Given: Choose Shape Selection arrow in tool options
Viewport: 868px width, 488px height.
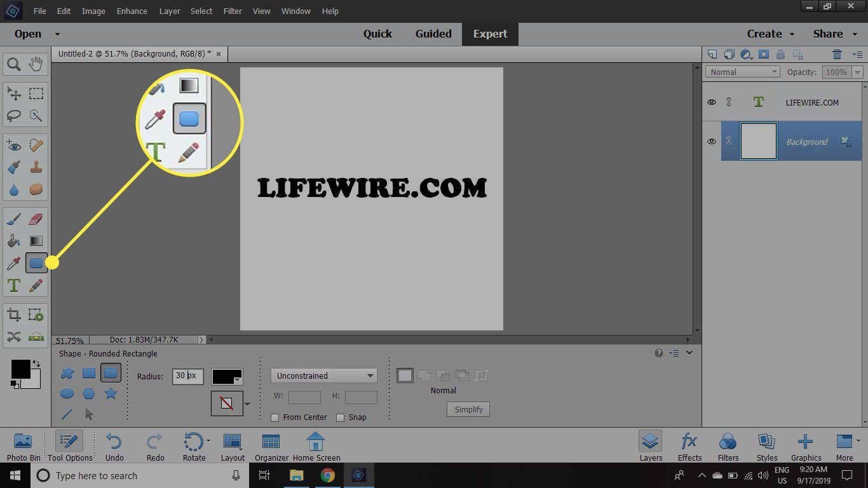Looking at the screenshot, I should point(89,414).
